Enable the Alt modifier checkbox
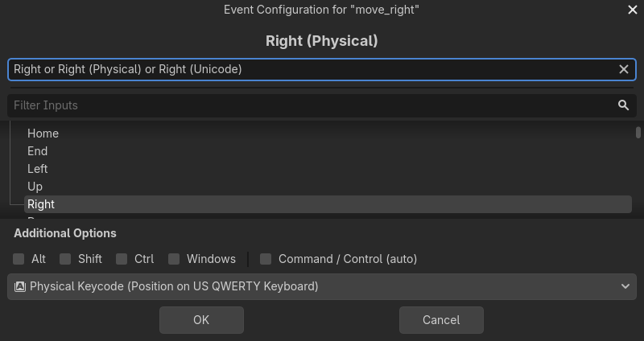Viewport: 644px width, 341px height. pyautogui.click(x=19, y=259)
